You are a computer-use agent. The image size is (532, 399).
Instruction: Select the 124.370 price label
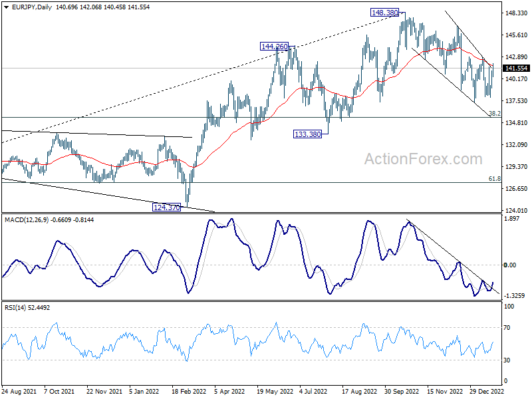tap(166, 207)
